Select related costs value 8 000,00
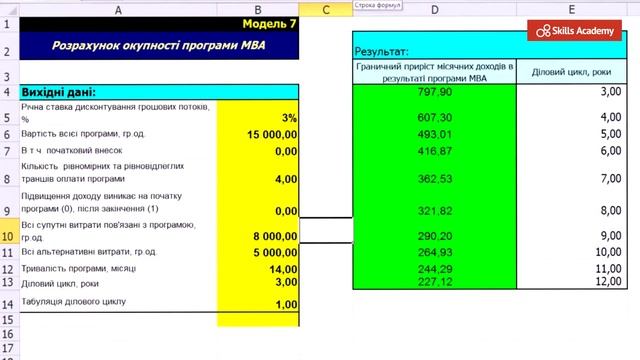 coord(258,231)
